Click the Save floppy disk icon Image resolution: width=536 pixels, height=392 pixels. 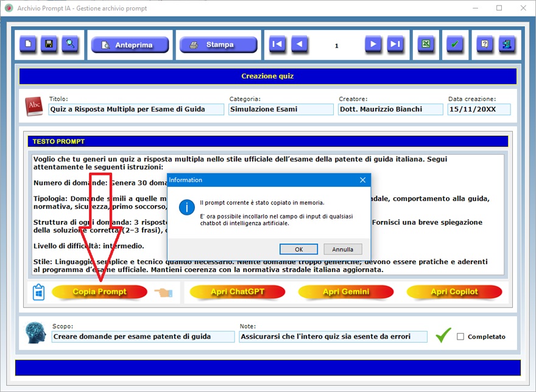point(49,44)
